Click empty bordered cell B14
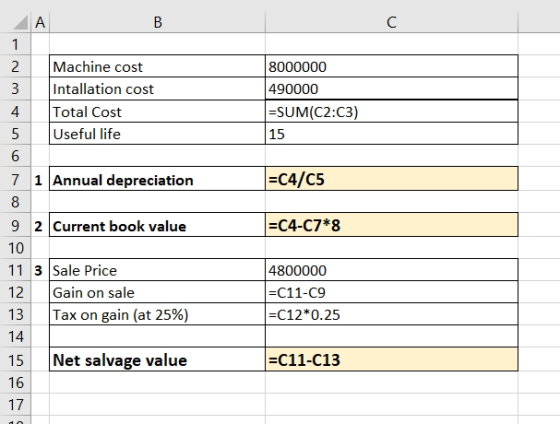The height and width of the screenshot is (424, 560). 158,336
